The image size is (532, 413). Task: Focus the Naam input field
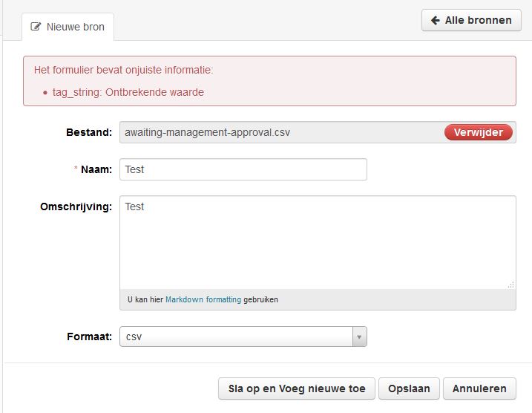(243, 169)
